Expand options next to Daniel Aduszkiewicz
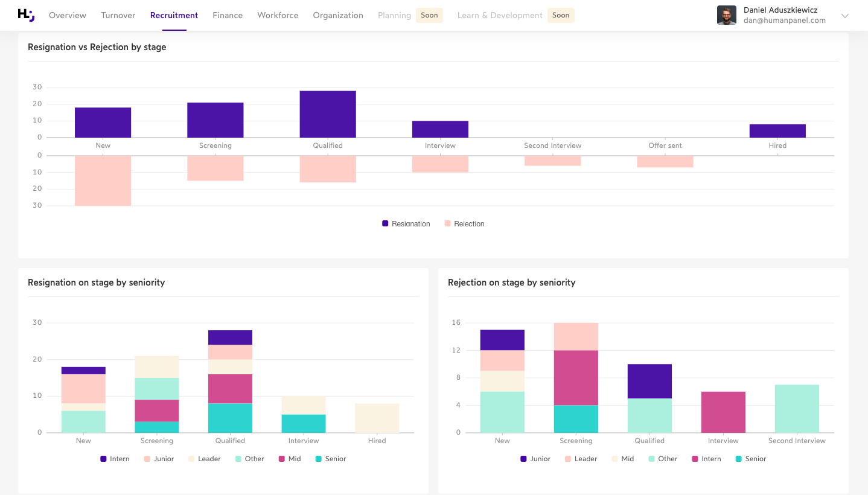 pyautogui.click(x=844, y=16)
